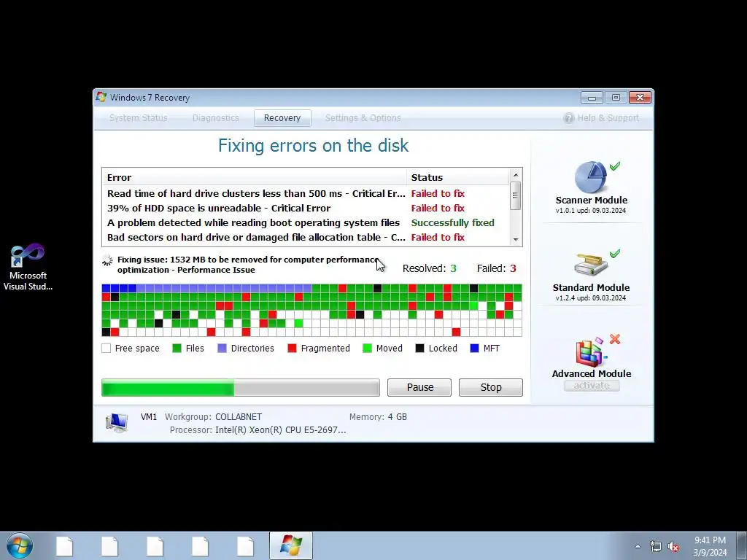Open the Windows Start orb
Viewport: 747px width, 560px height.
pos(20,545)
